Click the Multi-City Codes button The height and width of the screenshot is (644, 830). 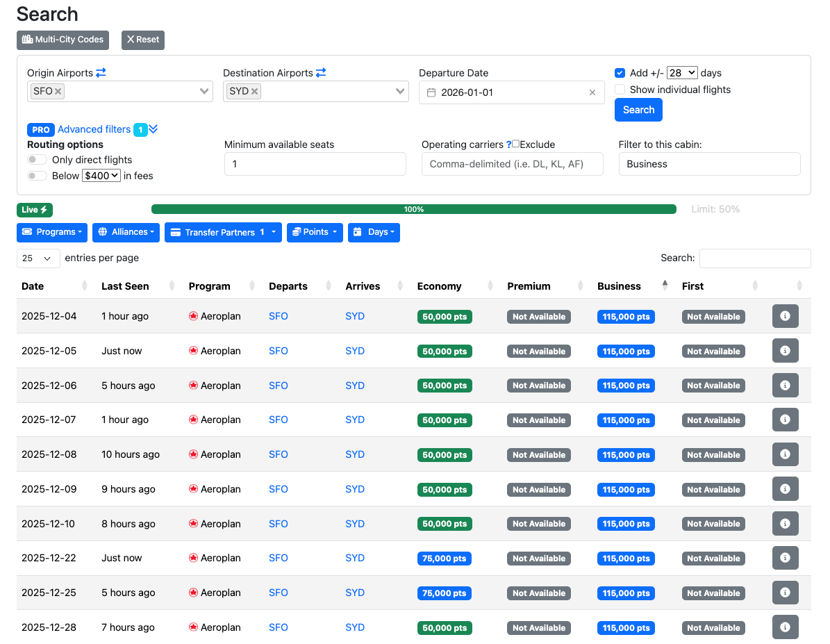[x=63, y=40]
